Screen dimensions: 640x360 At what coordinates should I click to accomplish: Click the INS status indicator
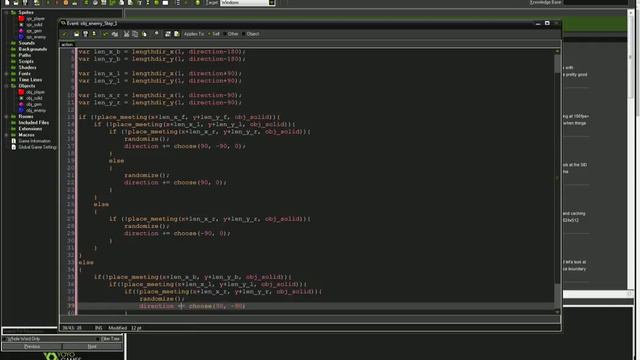pos(98,328)
